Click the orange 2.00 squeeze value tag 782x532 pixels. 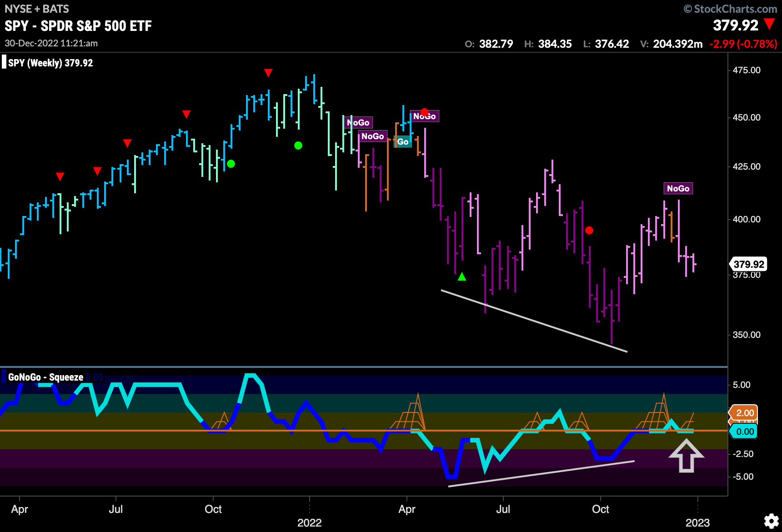pos(744,413)
